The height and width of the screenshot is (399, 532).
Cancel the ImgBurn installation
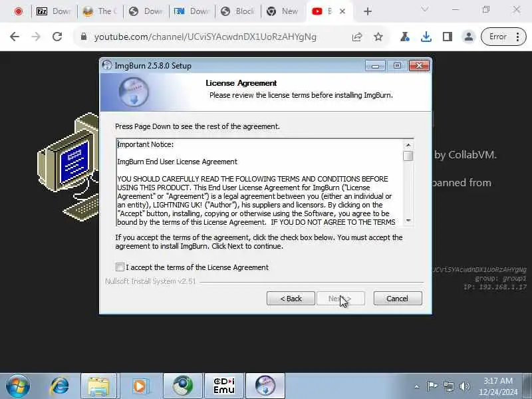tap(398, 298)
